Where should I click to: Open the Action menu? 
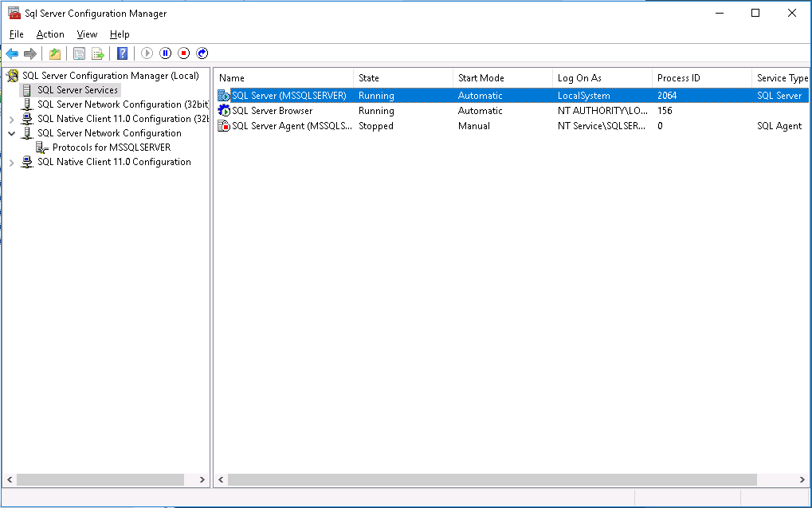point(50,34)
